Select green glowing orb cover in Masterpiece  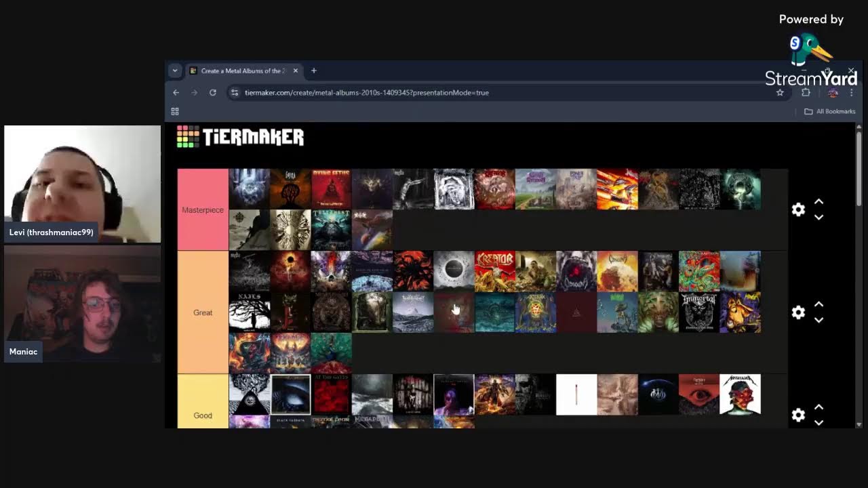740,189
